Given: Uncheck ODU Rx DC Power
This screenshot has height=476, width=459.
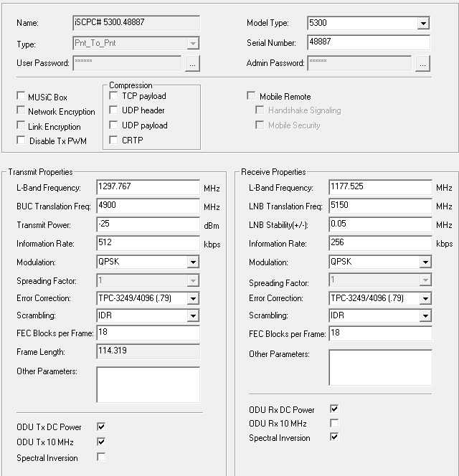Looking at the screenshot, I should click(334, 409).
